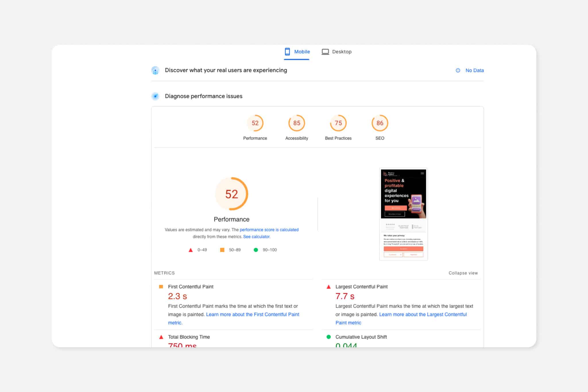Open the See calculator link
The width and height of the screenshot is (588, 392).
[x=256, y=237]
